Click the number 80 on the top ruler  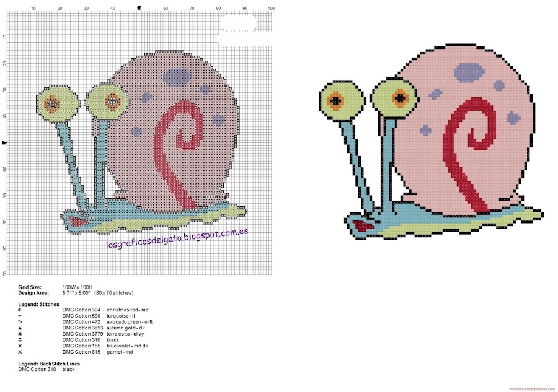(x=218, y=8)
